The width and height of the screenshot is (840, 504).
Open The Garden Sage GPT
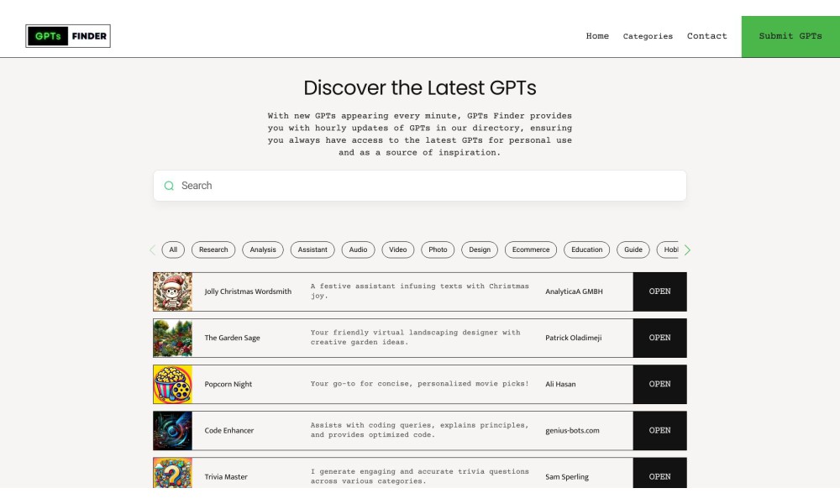point(660,338)
